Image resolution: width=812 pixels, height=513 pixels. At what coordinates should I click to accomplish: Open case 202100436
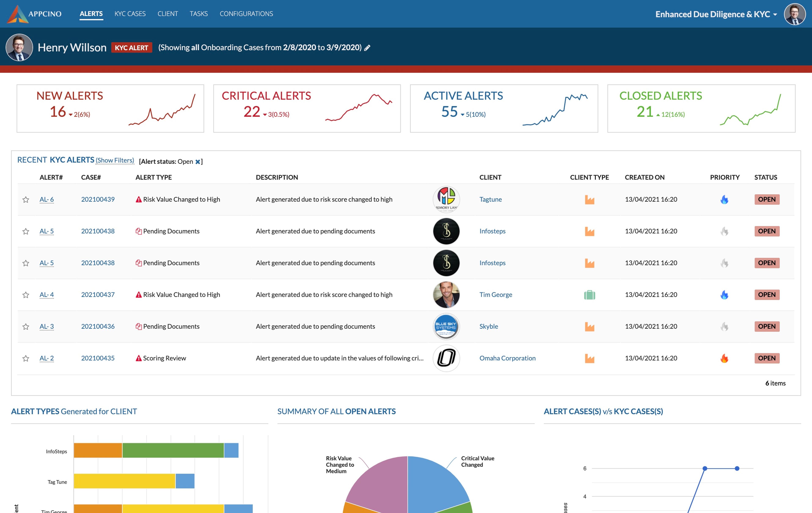(x=98, y=326)
